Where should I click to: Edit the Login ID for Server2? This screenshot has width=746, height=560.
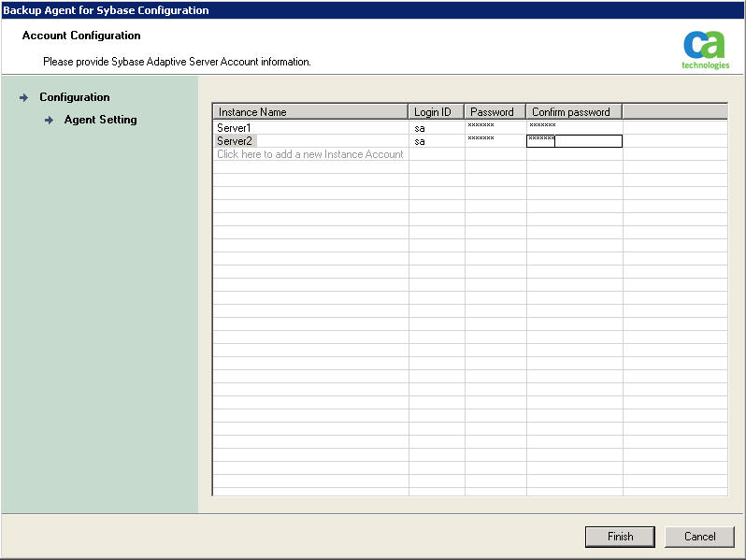click(436, 141)
